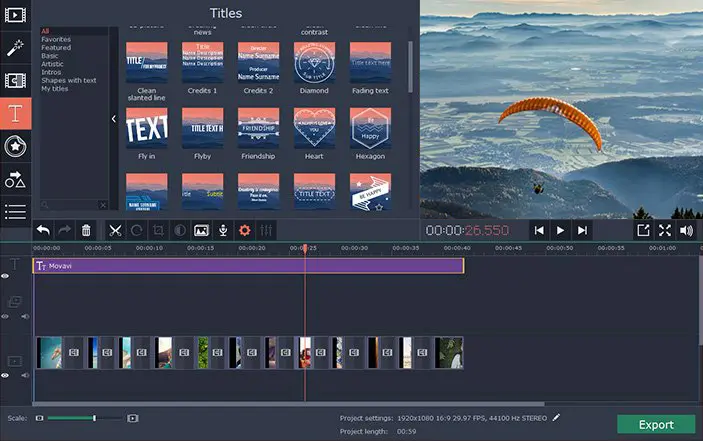
Task: Select the Intros titles category
Action: pyautogui.click(x=51, y=73)
